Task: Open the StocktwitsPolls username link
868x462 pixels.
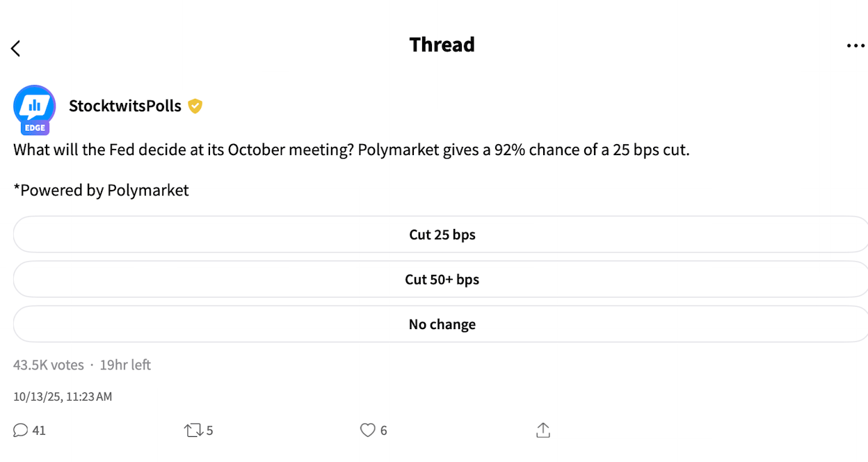Action: (125, 106)
